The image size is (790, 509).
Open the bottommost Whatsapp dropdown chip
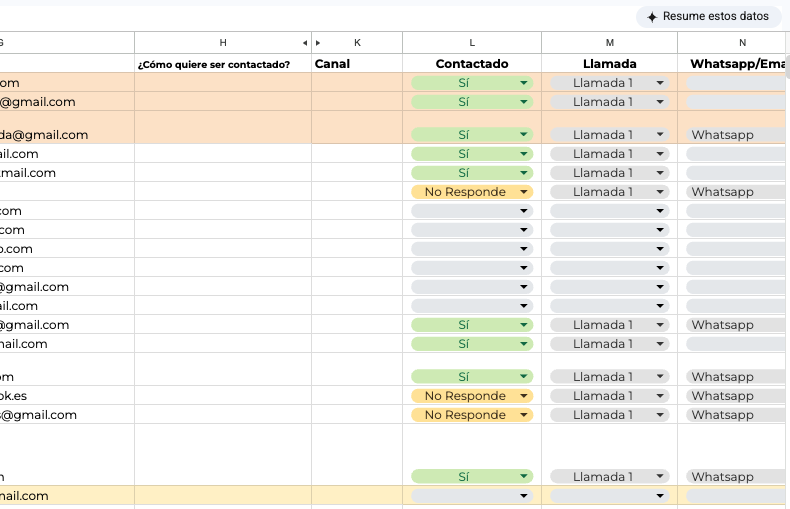click(x=735, y=477)
